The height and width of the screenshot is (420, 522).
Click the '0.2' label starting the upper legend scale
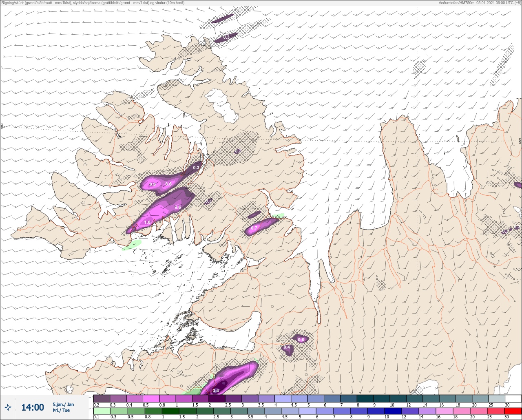pyautogui.click(x=96, y=405)
